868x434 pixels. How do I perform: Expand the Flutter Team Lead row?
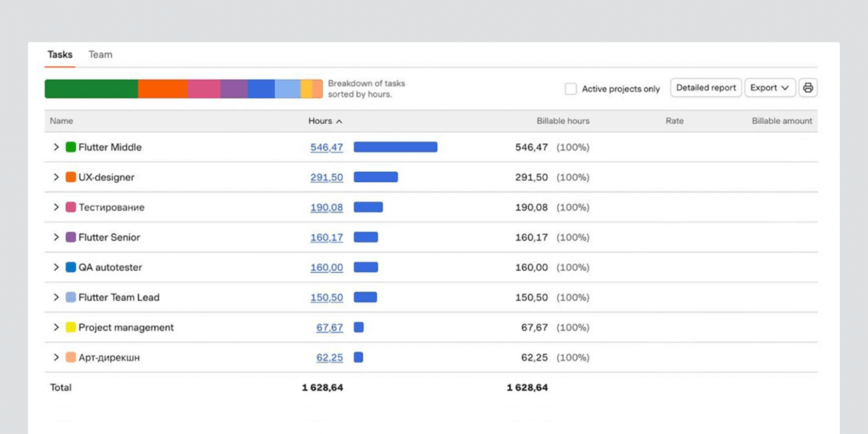pyautogui.click(x=56, y=297)
